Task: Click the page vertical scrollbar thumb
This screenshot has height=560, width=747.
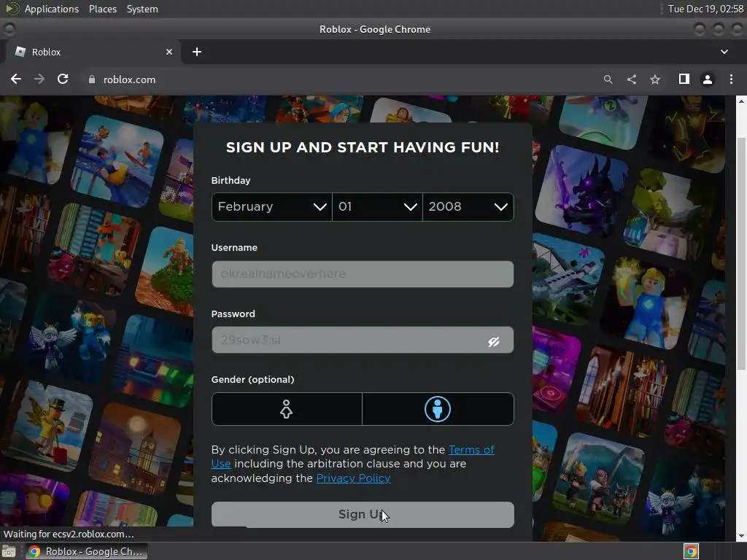Action: [x=741, y=253]
